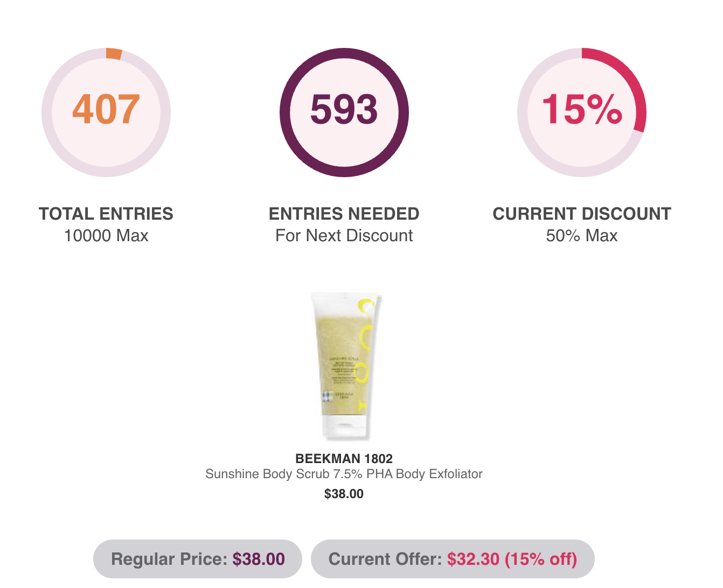Open the Beekman 1802 product image

(344, 366)
